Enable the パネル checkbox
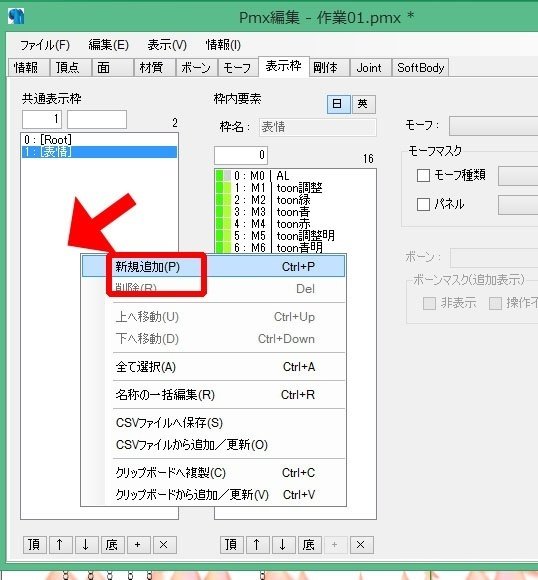The width and height of the screenshot is (538, 580). pyautogui.click(x=423, y=204)
